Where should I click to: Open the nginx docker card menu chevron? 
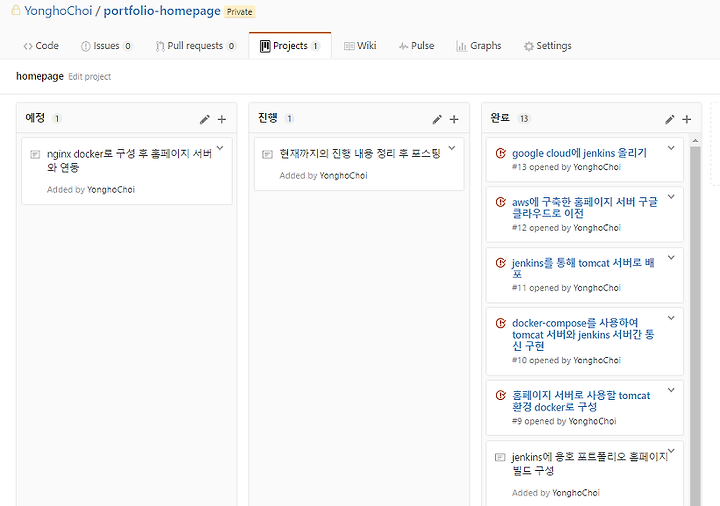(x=220, y=148)
